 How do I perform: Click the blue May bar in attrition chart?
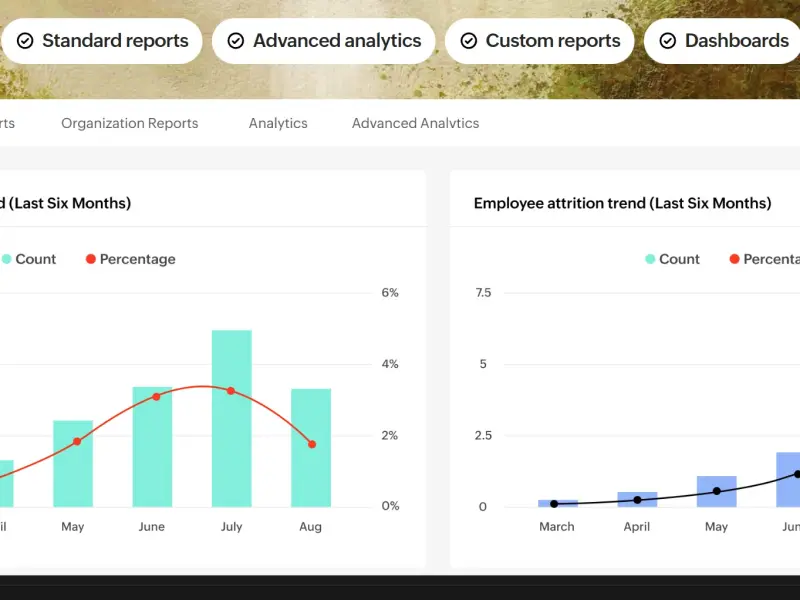[x=716, y=491]
